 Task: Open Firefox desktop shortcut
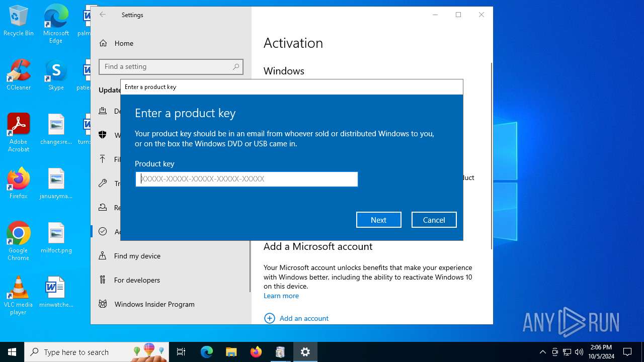point(19,184)
